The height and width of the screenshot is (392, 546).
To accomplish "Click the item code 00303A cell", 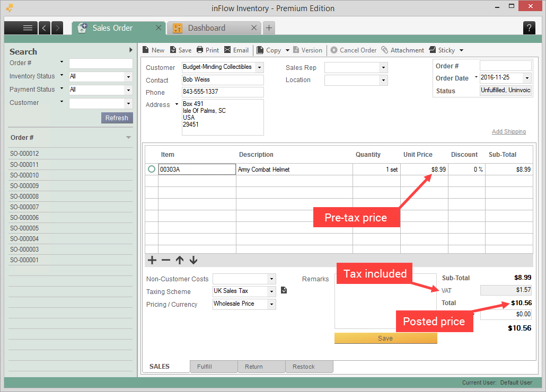I will click(x=197, y=170).
